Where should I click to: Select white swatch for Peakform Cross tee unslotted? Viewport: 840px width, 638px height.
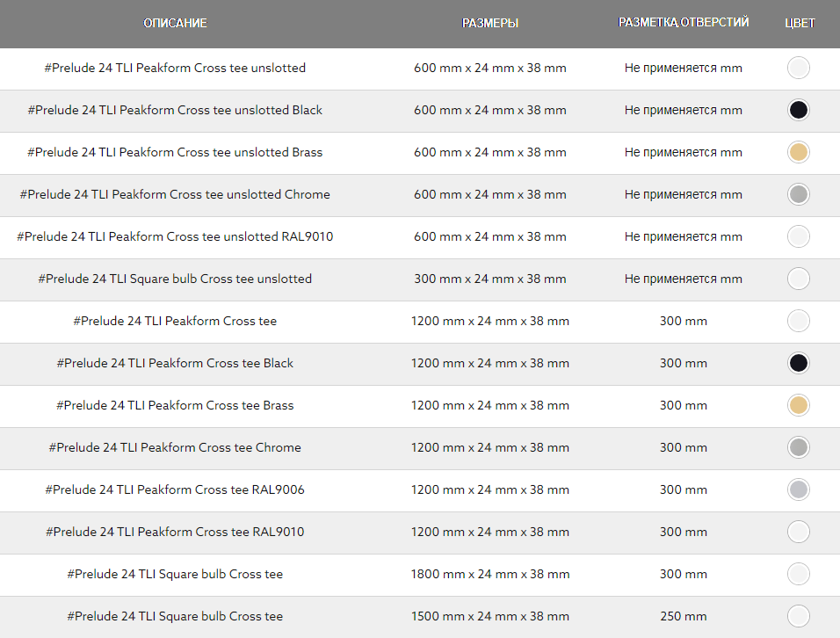coord(798,68)
